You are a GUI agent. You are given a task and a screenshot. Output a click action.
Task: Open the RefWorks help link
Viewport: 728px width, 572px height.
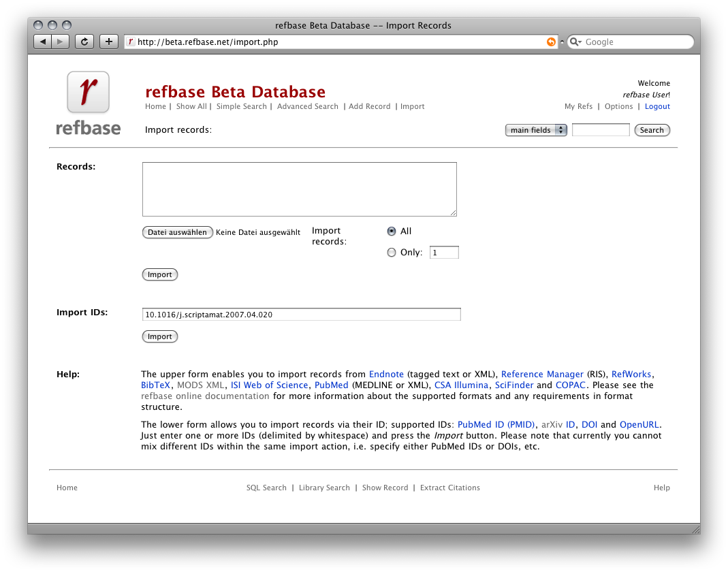631,375
